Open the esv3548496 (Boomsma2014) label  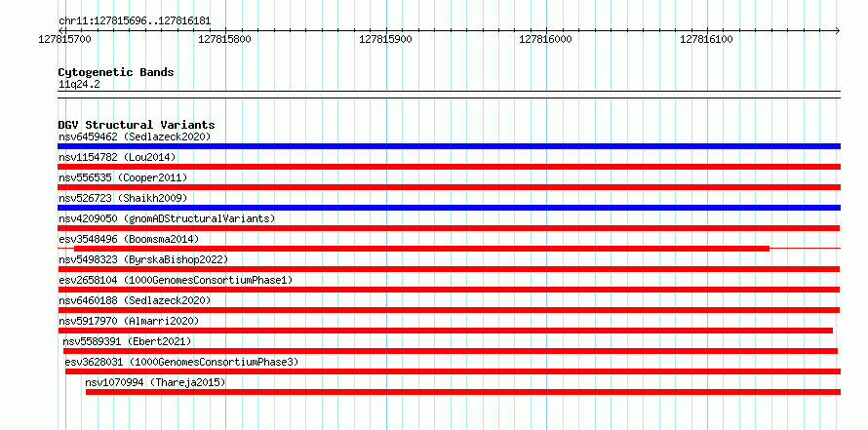click(x=129, y=239)
